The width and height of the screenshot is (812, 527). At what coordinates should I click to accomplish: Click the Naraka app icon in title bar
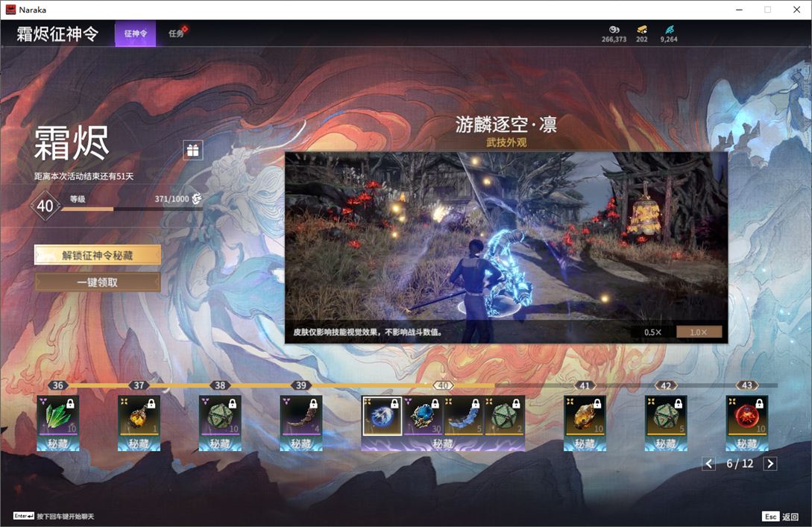(10, 10)
